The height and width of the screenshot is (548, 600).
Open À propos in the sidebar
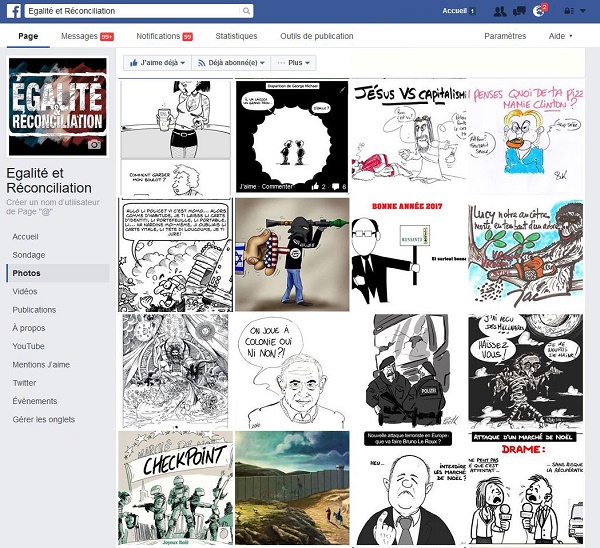click(x=29, y=328)
